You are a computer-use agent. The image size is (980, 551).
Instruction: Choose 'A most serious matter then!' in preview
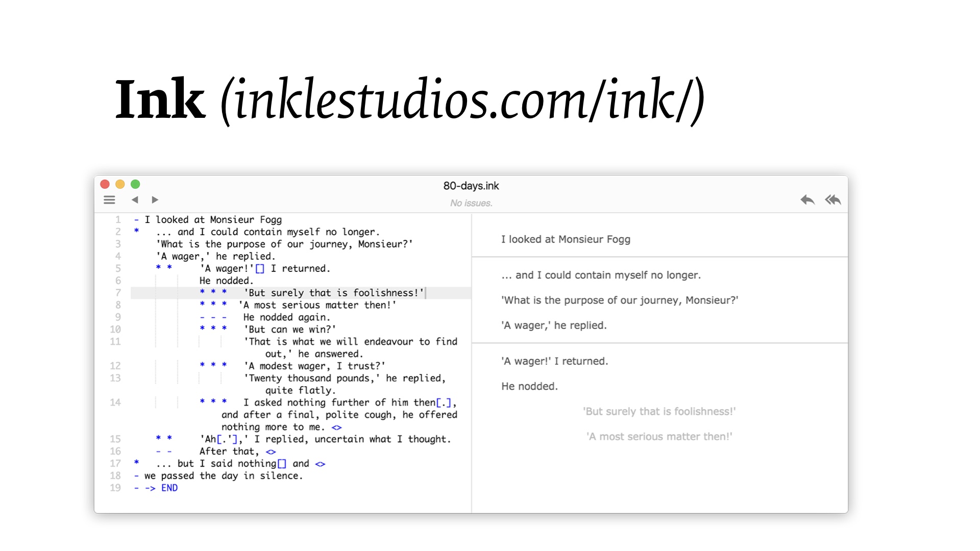(659, 437)
